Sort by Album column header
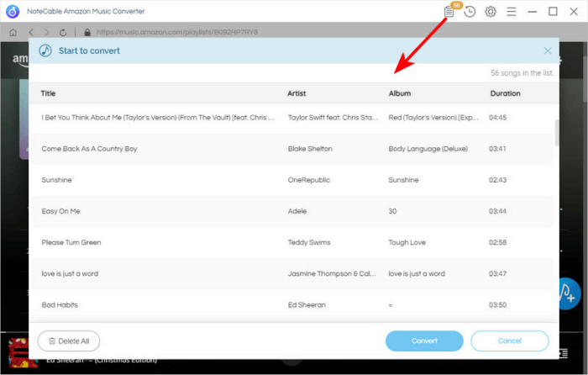This screenshot has width=588, height=375. 399,93
